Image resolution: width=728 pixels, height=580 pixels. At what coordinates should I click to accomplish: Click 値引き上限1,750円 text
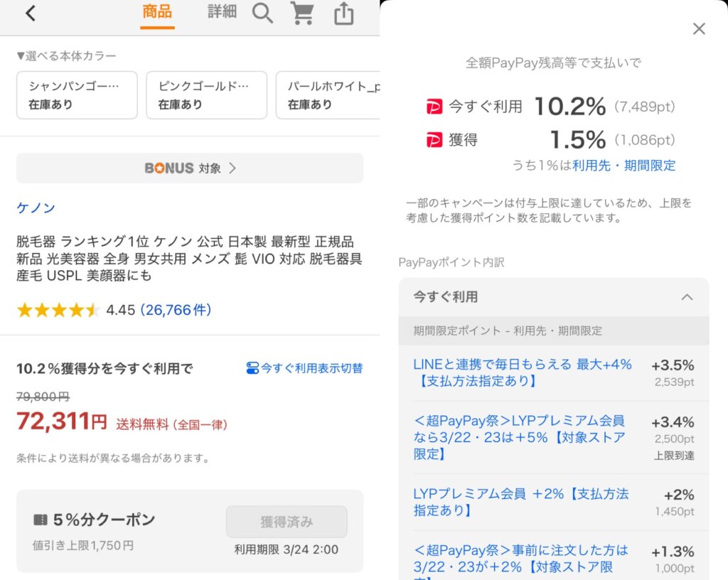(83, 545)
